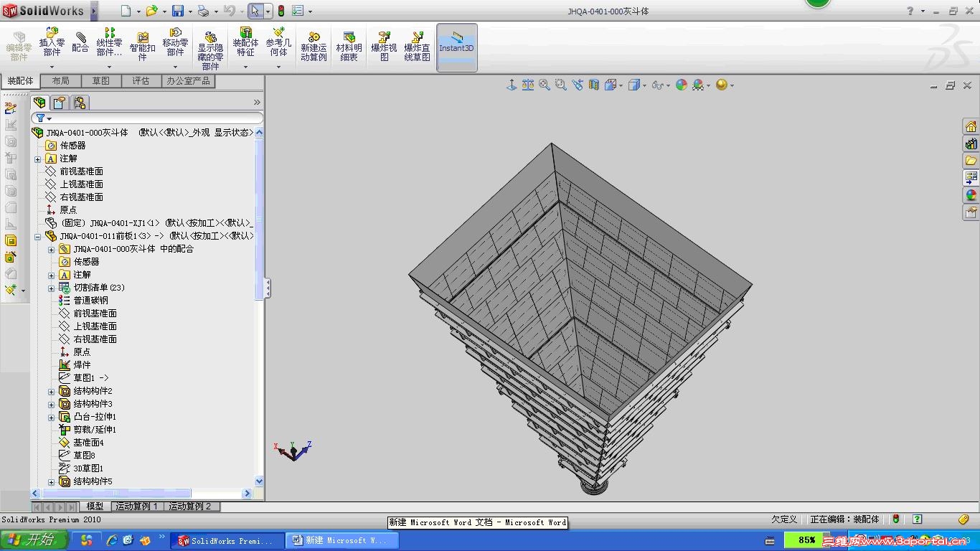The image size is (980, 551).
Task: Select the 原点 origin under the assembly
Action: pyautogui.click(x=68, y=210)
